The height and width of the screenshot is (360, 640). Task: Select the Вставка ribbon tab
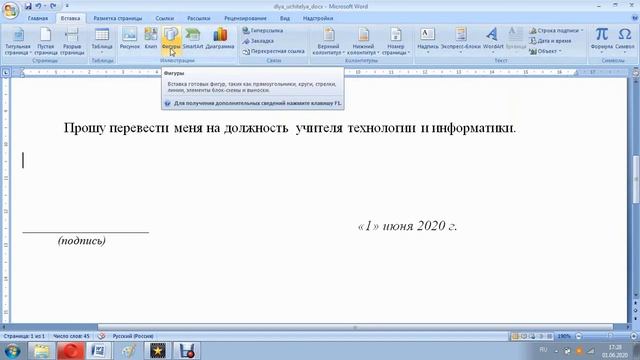(x=70, y=18)
